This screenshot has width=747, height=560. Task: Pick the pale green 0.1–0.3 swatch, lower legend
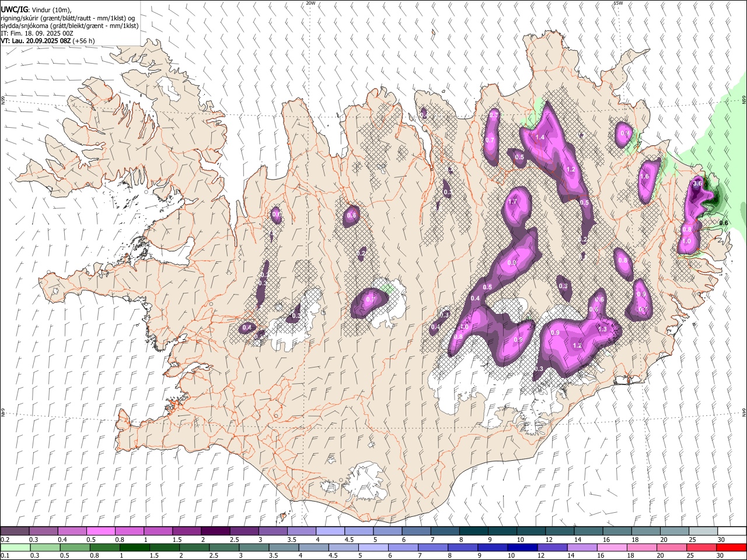15,548
